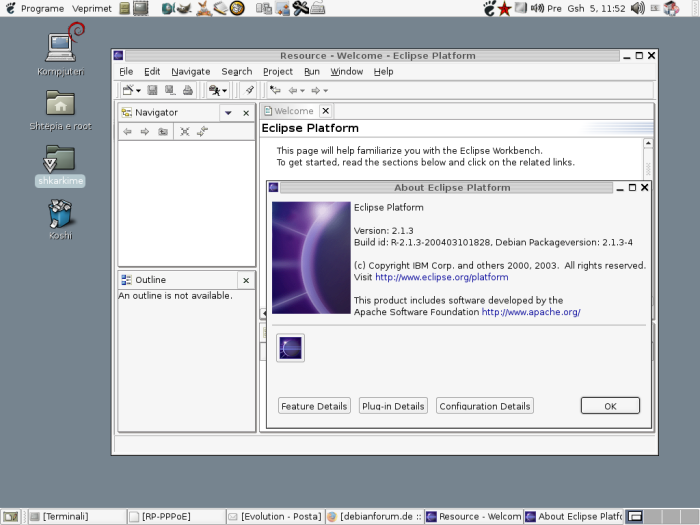Viewport: 700px width, 525px height.
Task: Click the toolbar Forward navigation arrow
Action: 316,91
